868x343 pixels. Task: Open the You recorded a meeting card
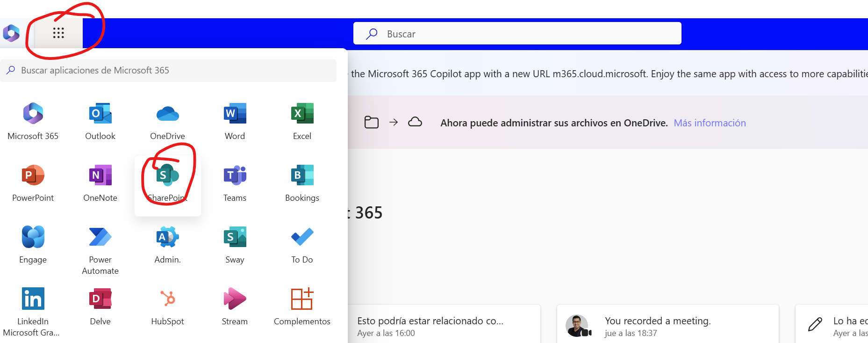(x=668, y=324)
